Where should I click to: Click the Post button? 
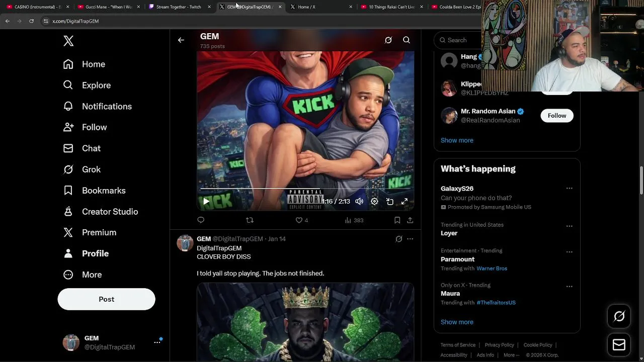click(106, 299)
